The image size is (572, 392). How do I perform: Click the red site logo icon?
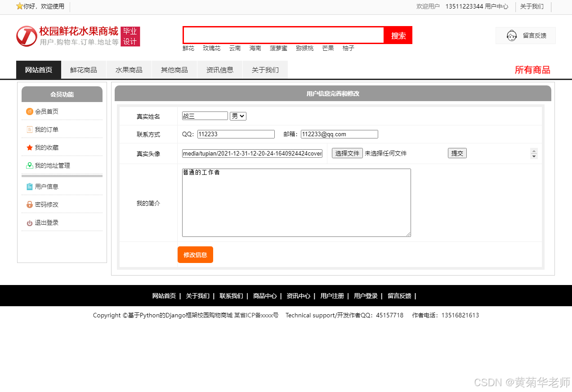[27, 36]
